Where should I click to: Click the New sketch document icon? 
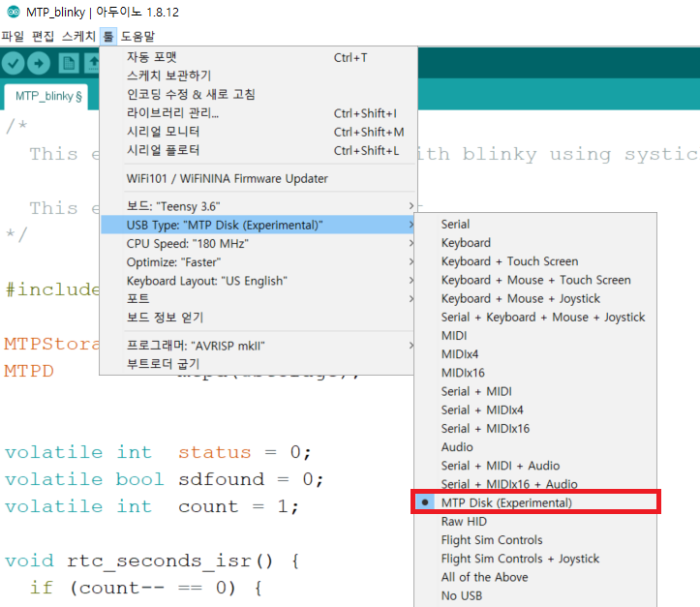(69, 63)
